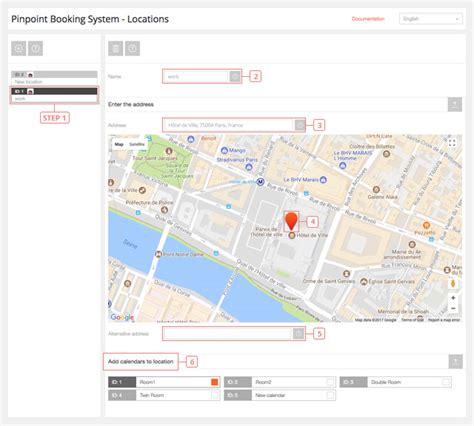474x426 pixels.
Task: Click the add location icon in left panel
Action: click(x=19, y=49)
